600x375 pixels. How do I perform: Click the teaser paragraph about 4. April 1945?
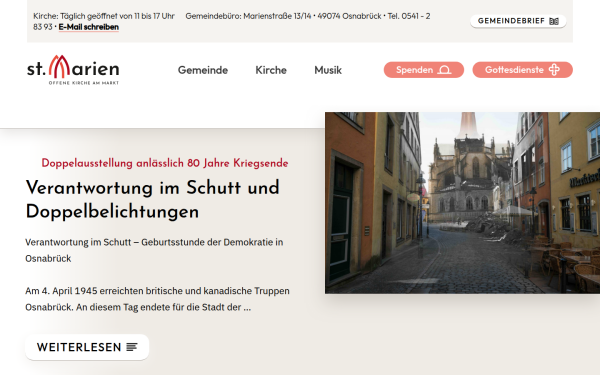point(157,299)
